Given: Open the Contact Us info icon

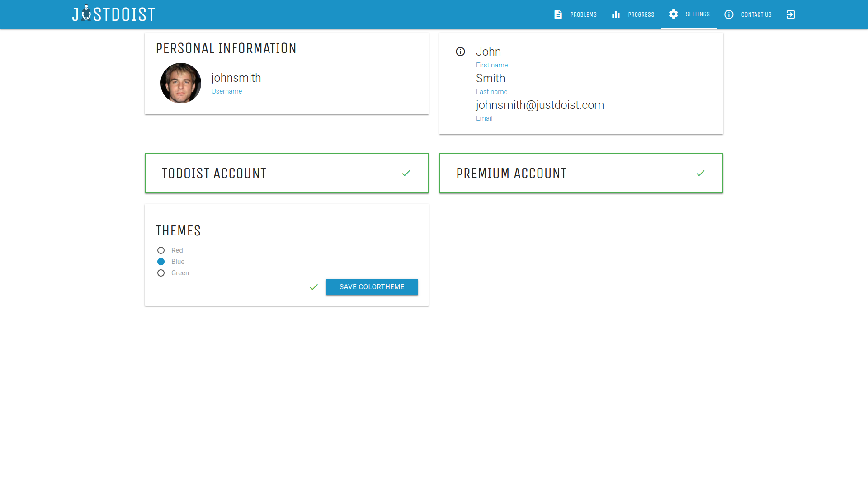Looking at the screenshot, I should [x=728, y=14].
